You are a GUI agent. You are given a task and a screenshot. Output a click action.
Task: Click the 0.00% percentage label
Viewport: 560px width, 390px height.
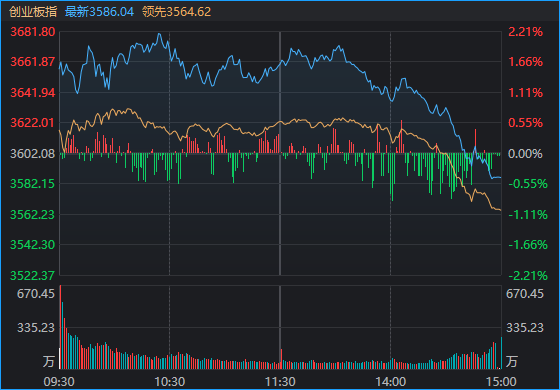[525, 154]
